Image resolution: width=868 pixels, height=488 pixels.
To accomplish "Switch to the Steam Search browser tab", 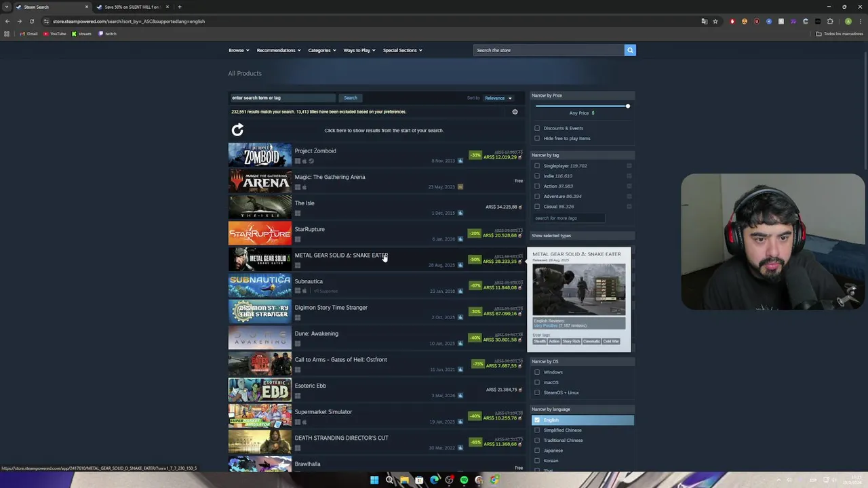I will (51, 7).
